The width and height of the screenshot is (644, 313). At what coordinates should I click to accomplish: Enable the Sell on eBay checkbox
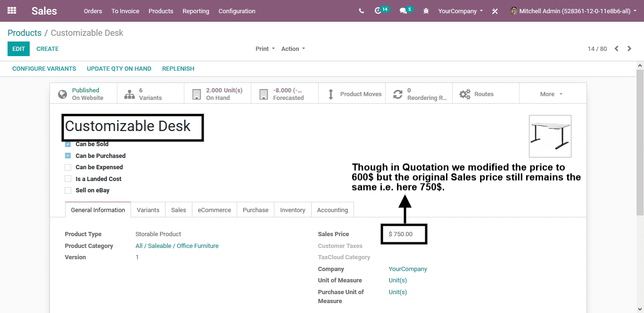click(68, 190)
